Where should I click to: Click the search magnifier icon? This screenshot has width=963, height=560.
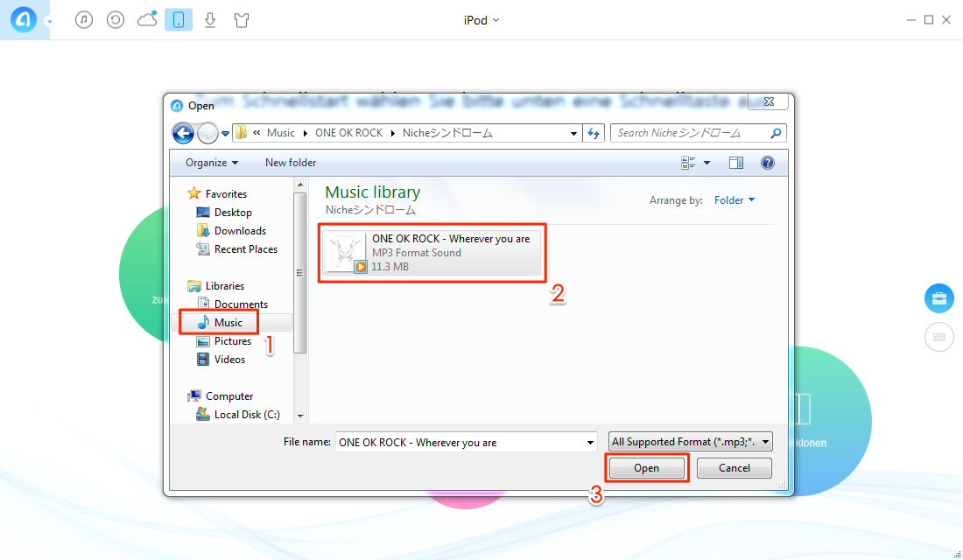click(777, 133)
